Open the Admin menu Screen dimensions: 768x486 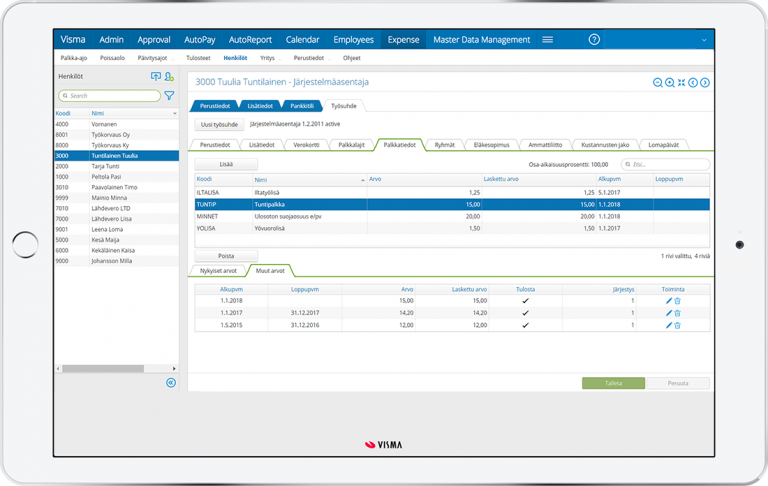tap(111, 40)
